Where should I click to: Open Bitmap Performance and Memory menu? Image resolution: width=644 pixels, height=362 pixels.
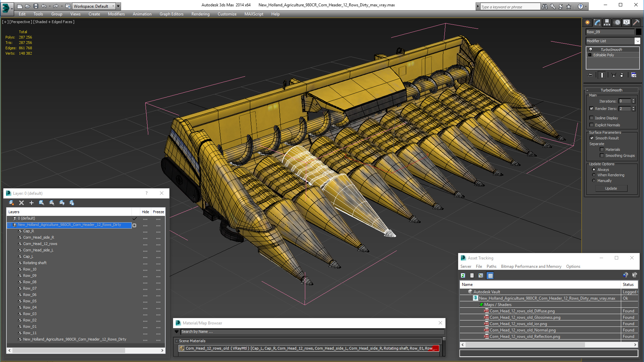[531, 266]
